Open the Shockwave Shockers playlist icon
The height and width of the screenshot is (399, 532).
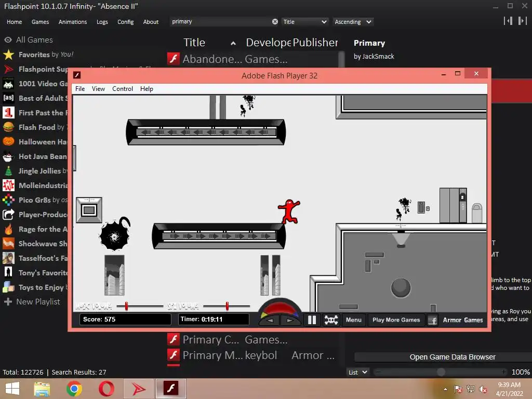pyautogui.click(x=8, y=244)
